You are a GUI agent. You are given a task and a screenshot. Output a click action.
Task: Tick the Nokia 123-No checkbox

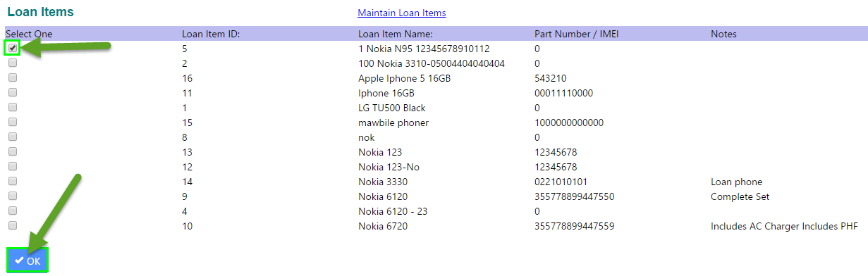[13, 166]
